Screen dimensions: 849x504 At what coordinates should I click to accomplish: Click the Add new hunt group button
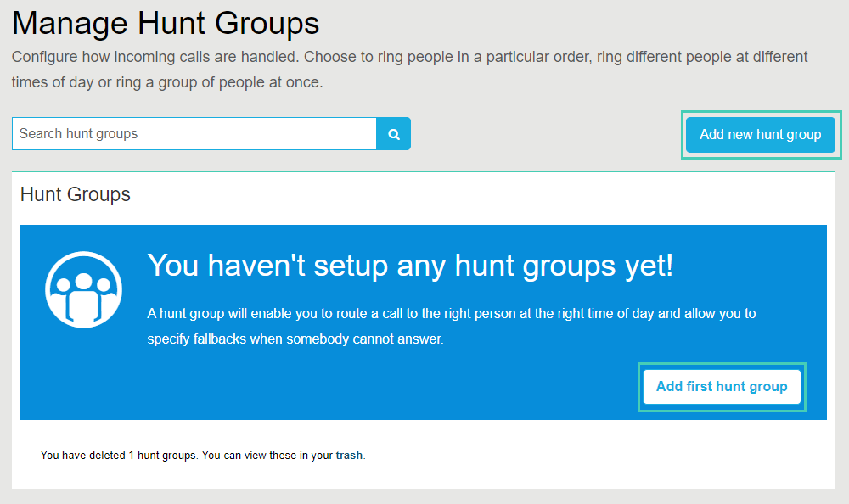(x=760, y=134)
